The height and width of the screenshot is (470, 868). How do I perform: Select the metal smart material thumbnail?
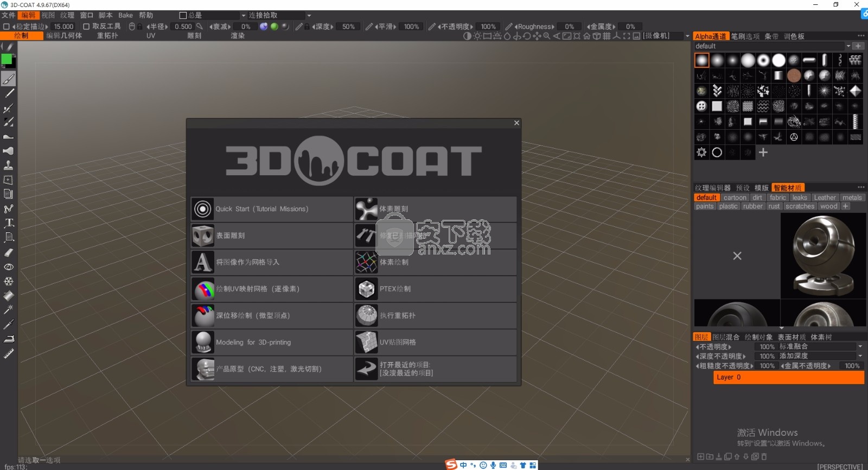823,256
